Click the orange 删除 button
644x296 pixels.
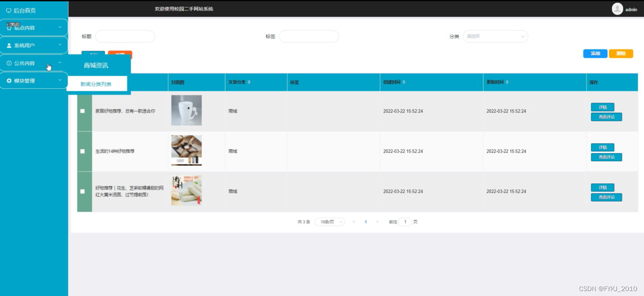click(x=621, y=54)
